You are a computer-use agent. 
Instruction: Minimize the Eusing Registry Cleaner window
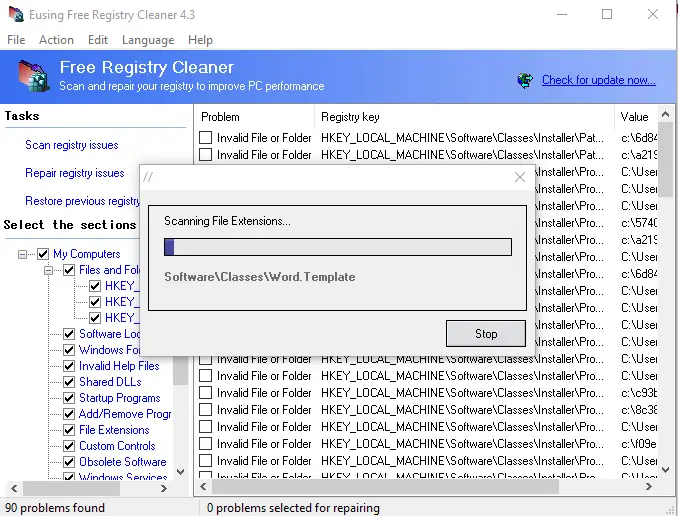coord(562,14)
